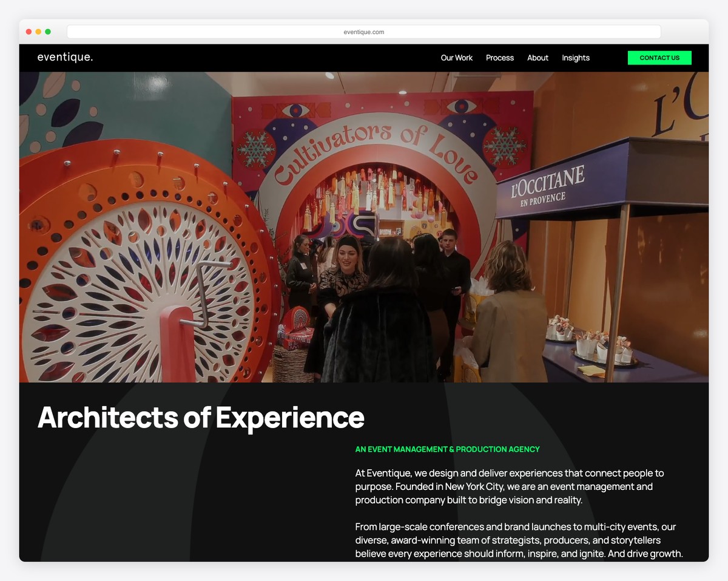Open the About navigation link
728x581 pixels.
coord(538,58)
